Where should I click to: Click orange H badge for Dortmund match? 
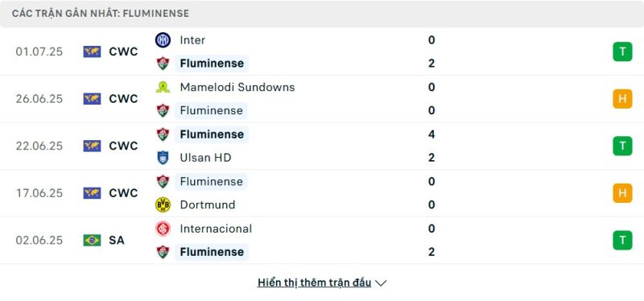click(622, 193)
